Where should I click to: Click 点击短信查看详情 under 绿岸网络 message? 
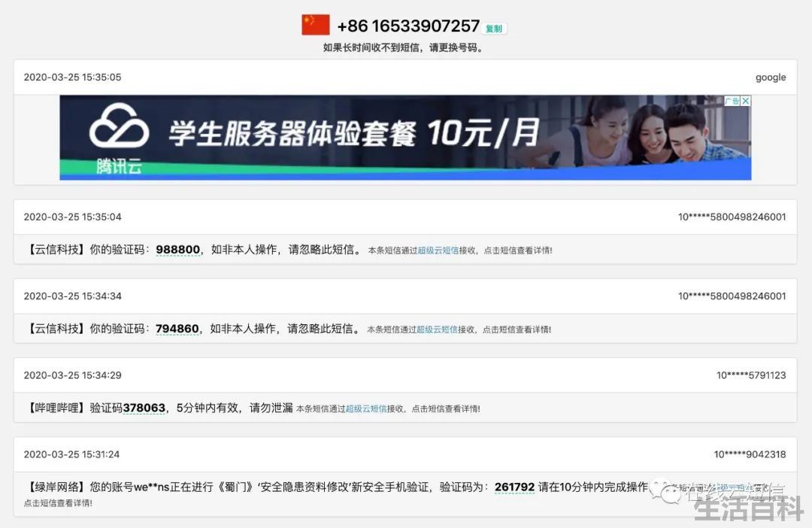click(x=58, y=503)
